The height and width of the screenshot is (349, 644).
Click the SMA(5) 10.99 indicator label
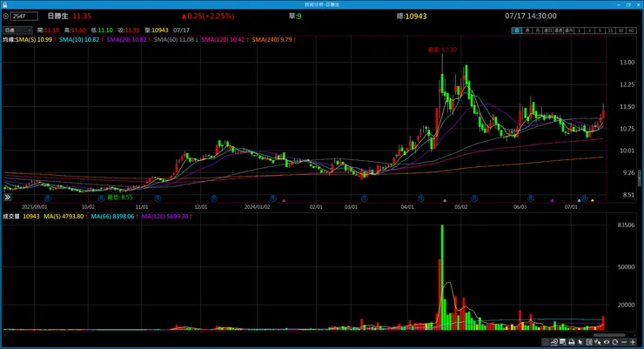[36, 40]
